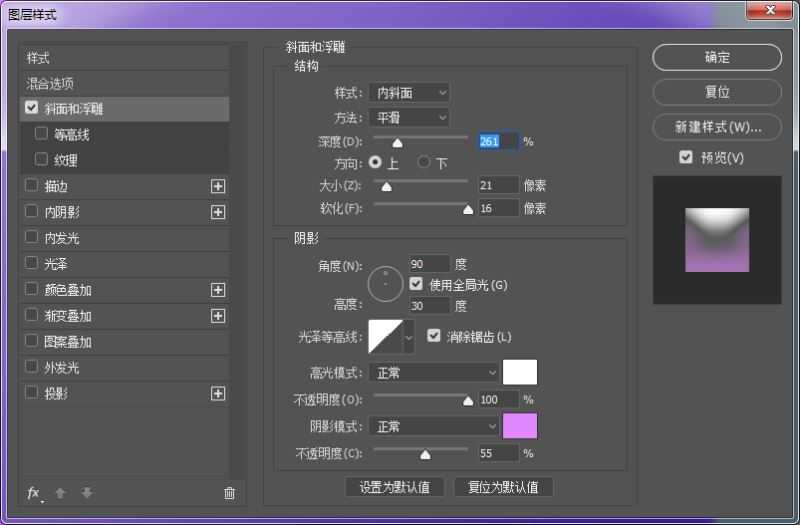Click the plus icon beside 渐变叠加
This screenshot has width=800, height=525.
[218, 316]
